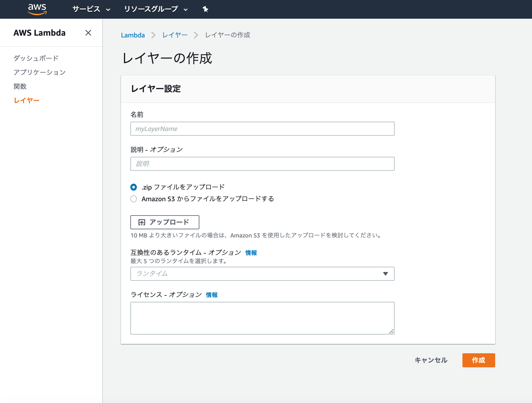Click the upload icon on the アップロード button
The width and height of the screenshot is (532, 403).
(141, 222)
